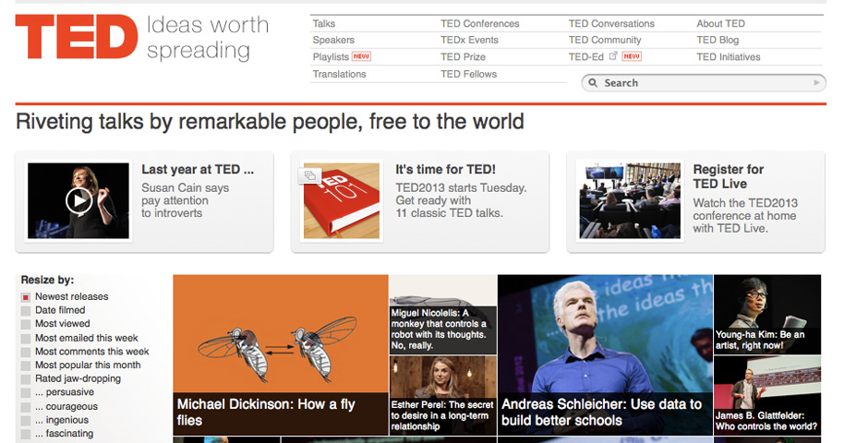Go to TED Conferences
This screenshot has height=443, width=868.
[480, 23]
